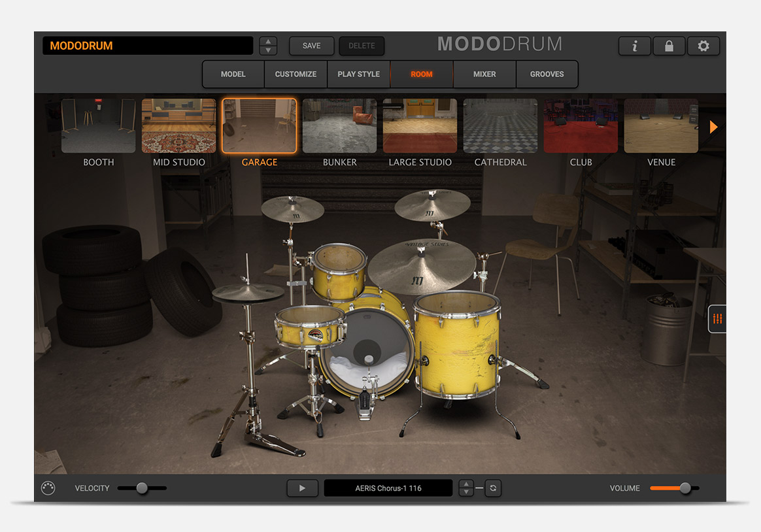Click the Velocity slider handle
This screenshot has height=532, width=761.
[x=142, y=488]
